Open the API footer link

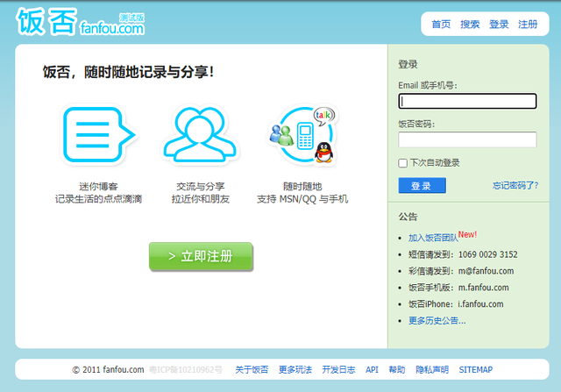tap(372, 370)
